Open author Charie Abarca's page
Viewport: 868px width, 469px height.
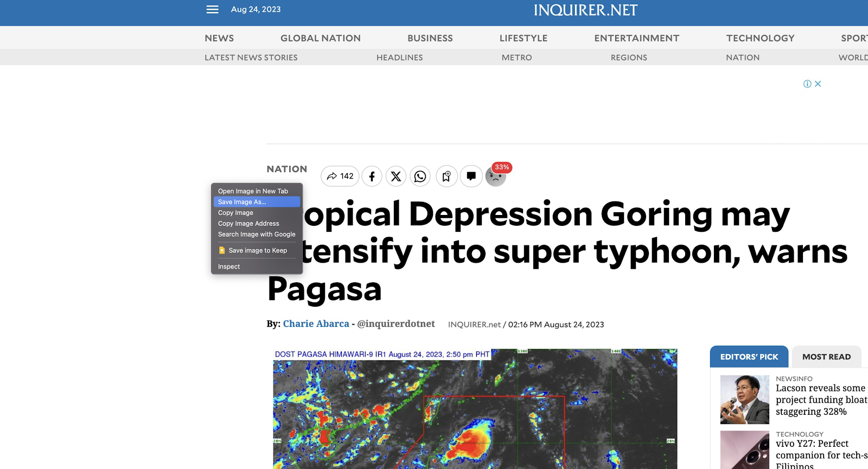(x=316, y=324)
